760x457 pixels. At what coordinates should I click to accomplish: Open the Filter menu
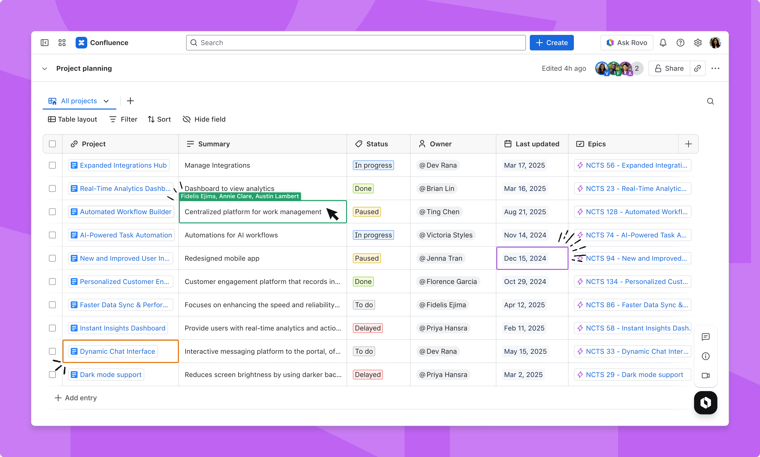pos(123,119)
